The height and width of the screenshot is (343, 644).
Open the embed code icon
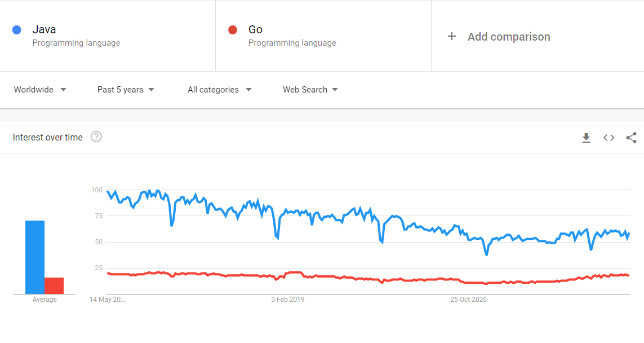click(609, 138)
